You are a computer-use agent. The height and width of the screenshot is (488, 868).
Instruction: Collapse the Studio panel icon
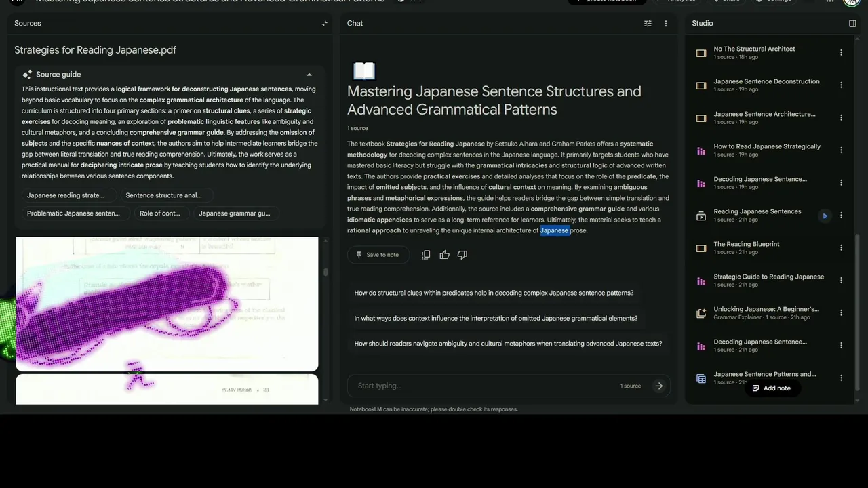(x=852, y=23)
